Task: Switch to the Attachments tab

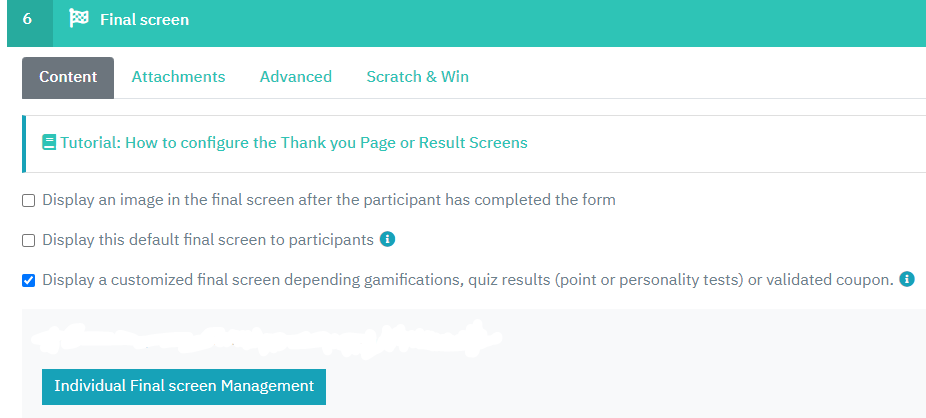Action: pos(178,77)
